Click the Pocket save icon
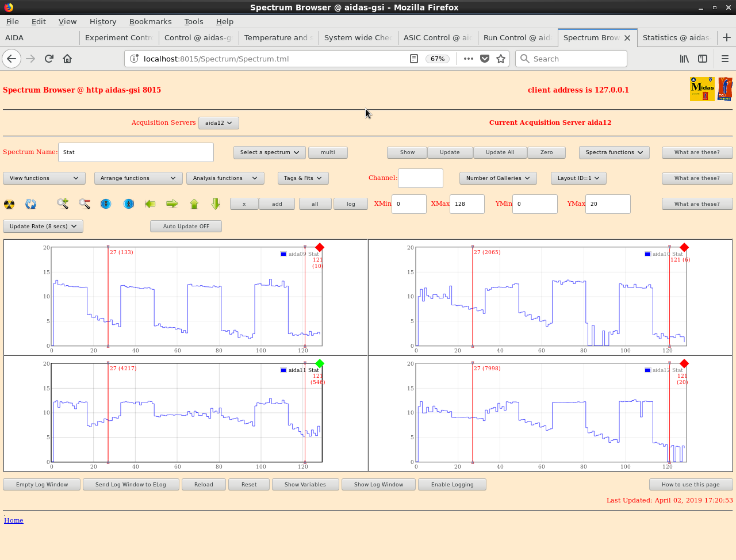The image size is (736, 560). [x=485, y=59]
